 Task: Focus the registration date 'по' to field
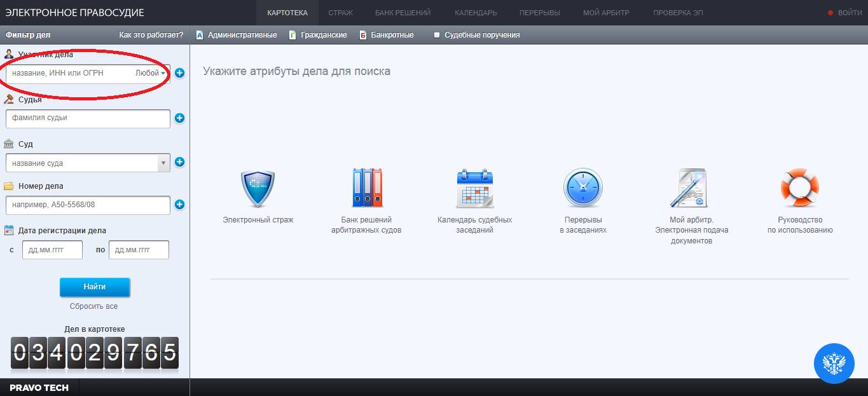click(139, 250)
